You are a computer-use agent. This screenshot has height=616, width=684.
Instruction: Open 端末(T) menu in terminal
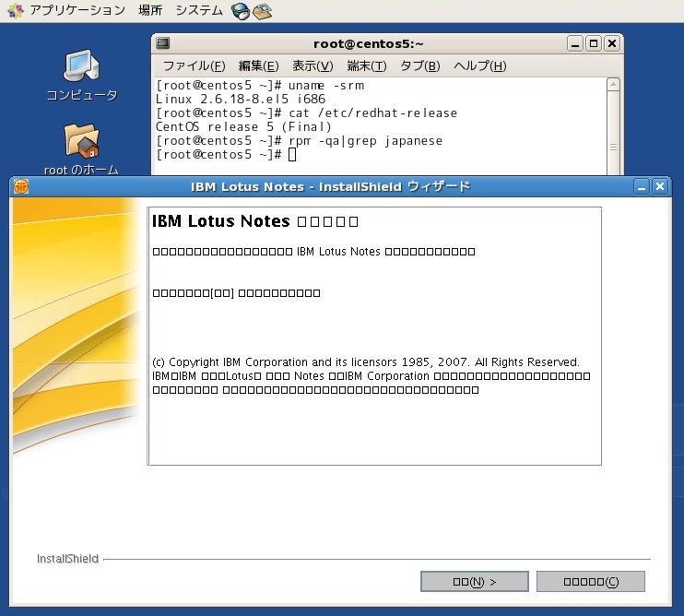[367, 65]
